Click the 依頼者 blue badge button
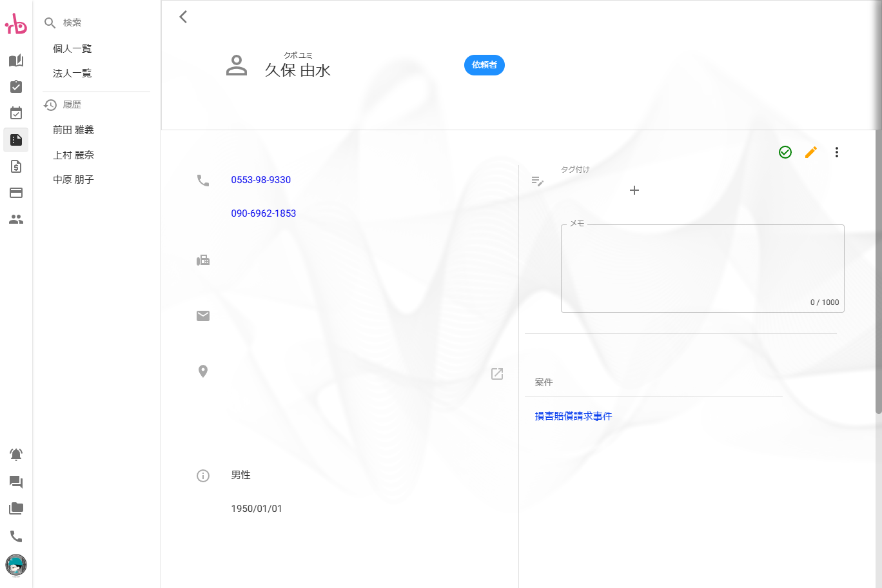Viewport: 882px width, 588px height. [484, 65]
